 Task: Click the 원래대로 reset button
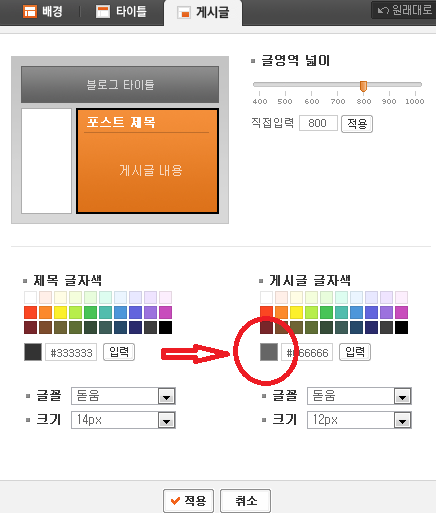(x=404, y=10)
